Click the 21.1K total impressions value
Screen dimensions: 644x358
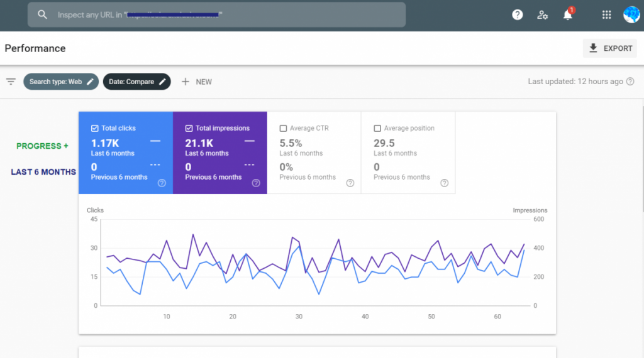click(199, 143)
